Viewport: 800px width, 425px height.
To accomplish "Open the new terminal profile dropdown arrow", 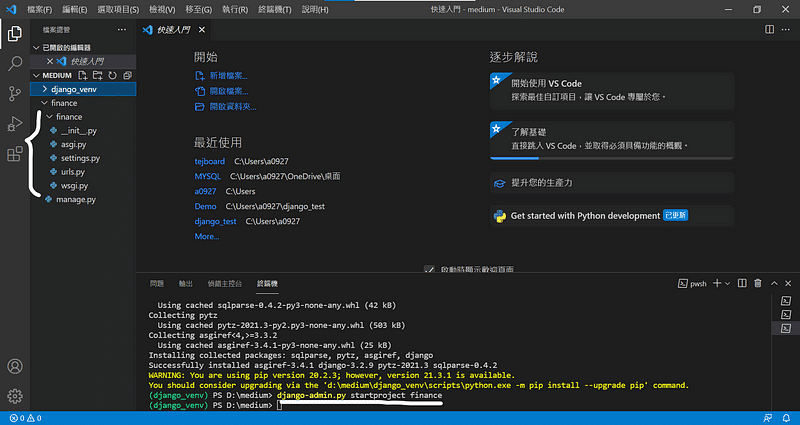I will [x=728, y=284].
